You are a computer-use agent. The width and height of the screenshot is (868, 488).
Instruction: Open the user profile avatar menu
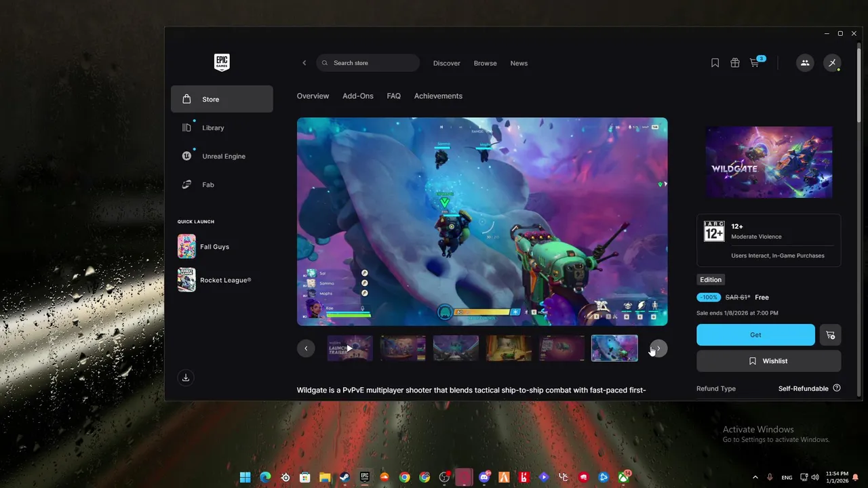click(832, 63)
